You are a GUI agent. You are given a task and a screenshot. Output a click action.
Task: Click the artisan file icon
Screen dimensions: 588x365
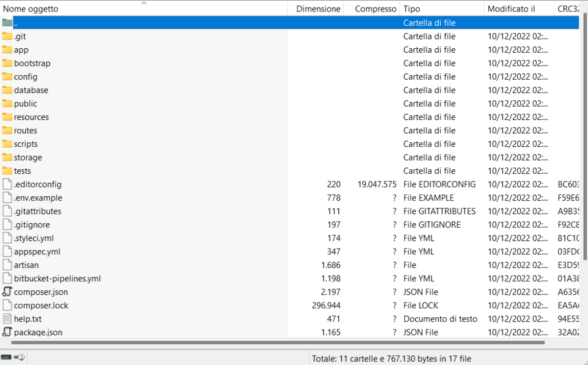coord(7,265)
